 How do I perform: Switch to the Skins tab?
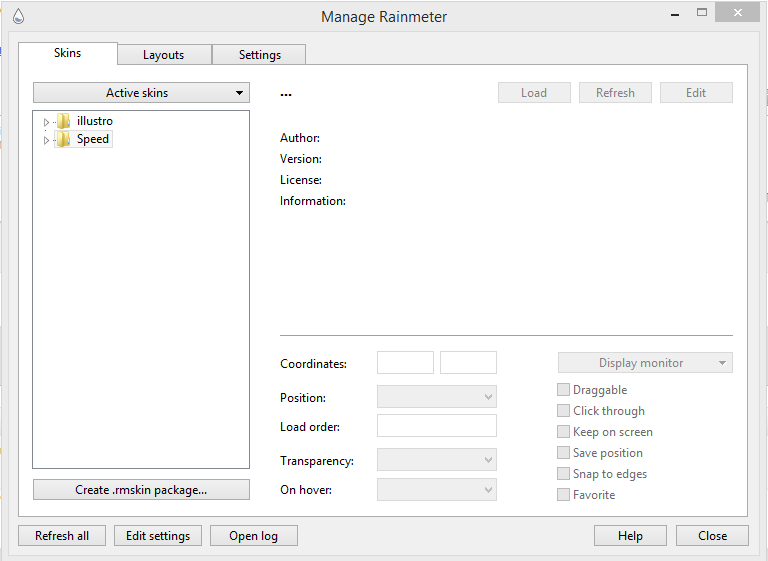(x=68, y=53)
